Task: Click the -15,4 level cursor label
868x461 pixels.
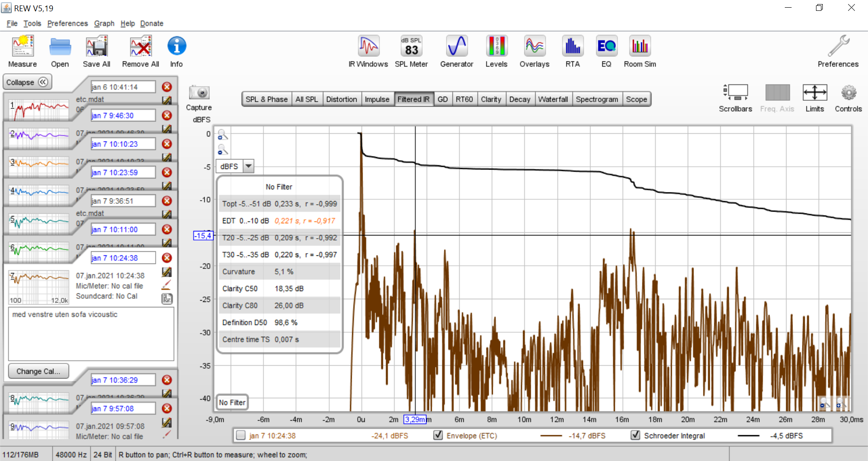Action: pyautogui.click(x=203, y=235)
